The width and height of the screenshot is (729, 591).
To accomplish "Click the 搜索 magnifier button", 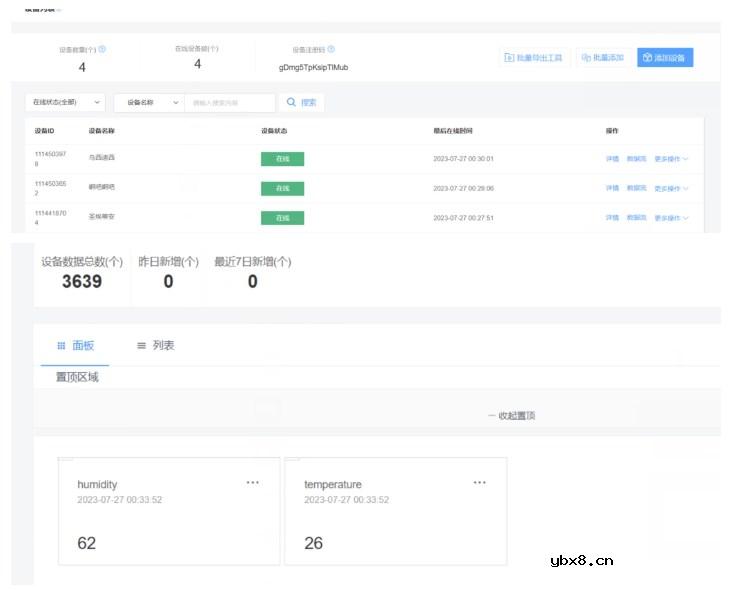I will coord(301,102).
